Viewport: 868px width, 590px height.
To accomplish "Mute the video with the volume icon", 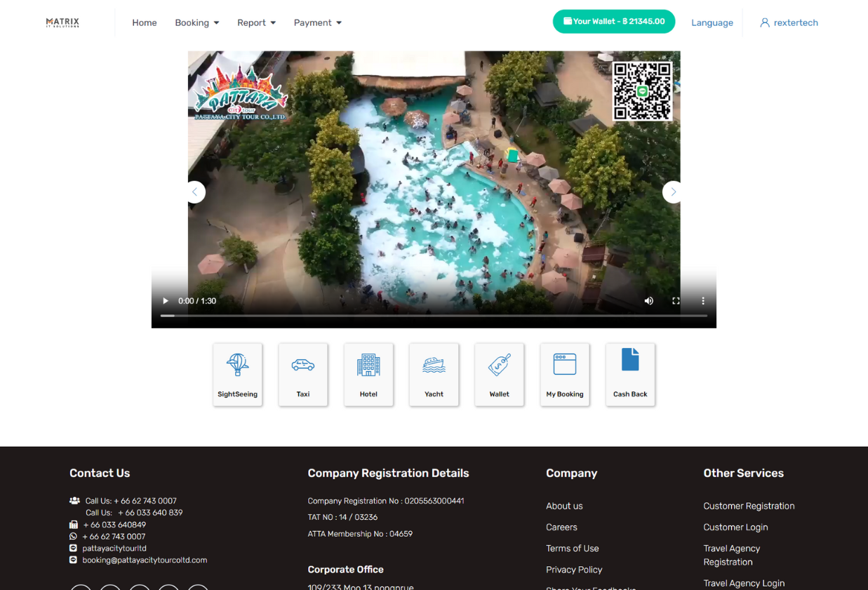I will 649,301.
